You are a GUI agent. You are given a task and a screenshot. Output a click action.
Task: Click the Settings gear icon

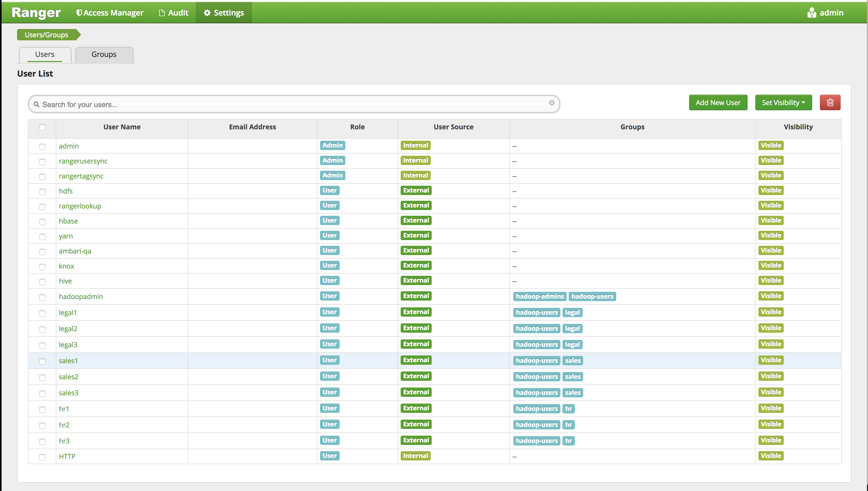click(x=207, y=13)
